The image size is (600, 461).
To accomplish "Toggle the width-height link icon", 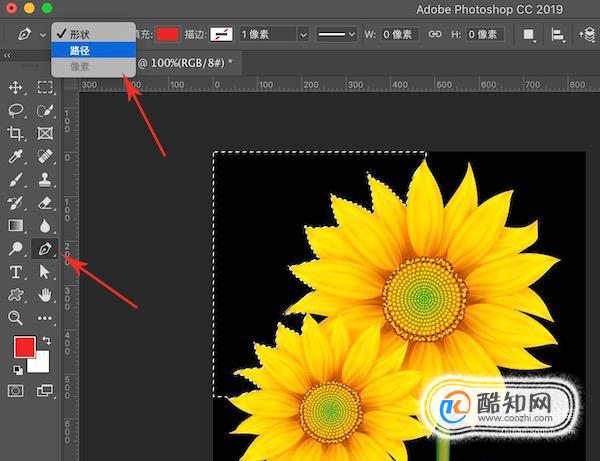I will (435, 34).
